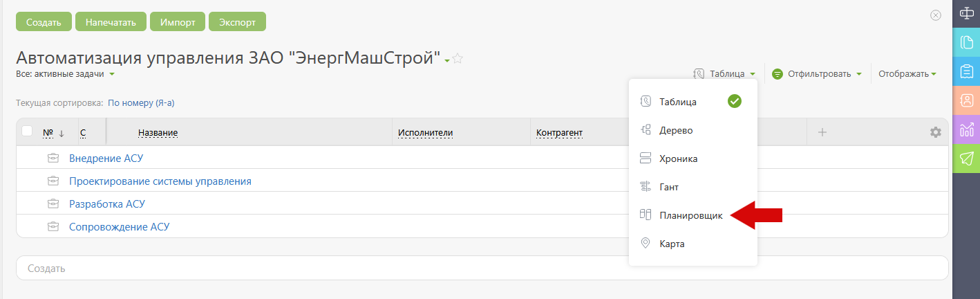Click the Экспорт button
This screenshot has height=299, width=980.
[237, 21]
